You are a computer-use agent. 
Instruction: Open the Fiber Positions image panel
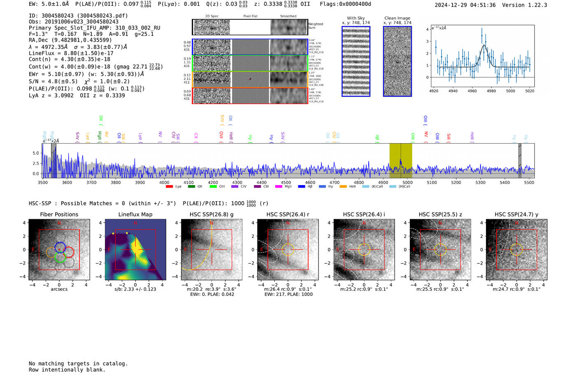[x=59, y=250]
